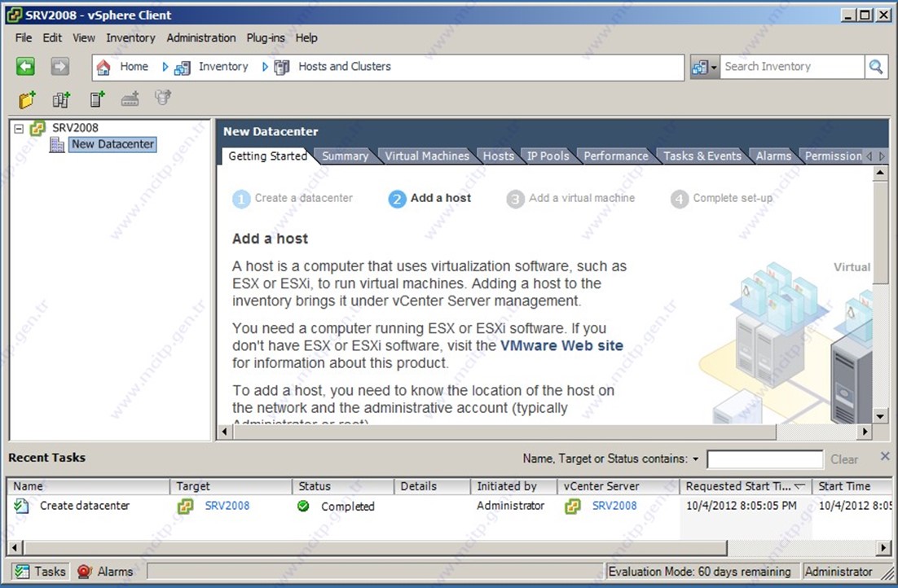The width and height of the screenshot is (898, 588).
Task: Open the Edit menu
Action: [52, 37]
